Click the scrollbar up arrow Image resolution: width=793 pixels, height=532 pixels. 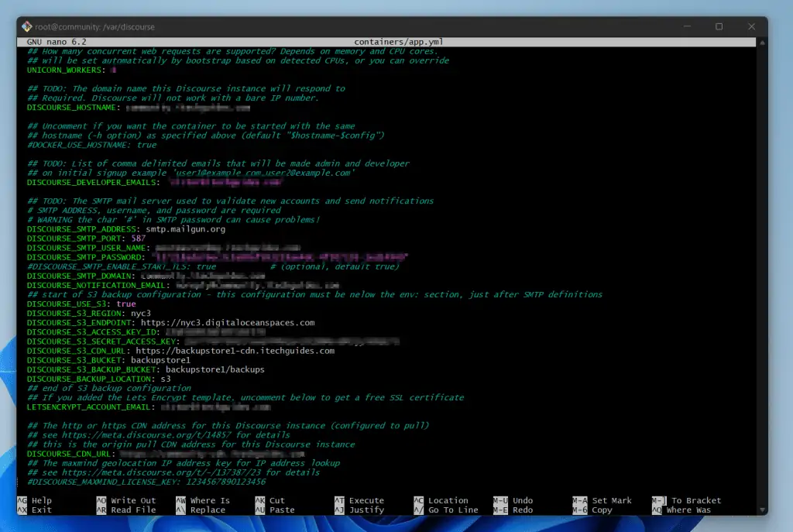762,43
